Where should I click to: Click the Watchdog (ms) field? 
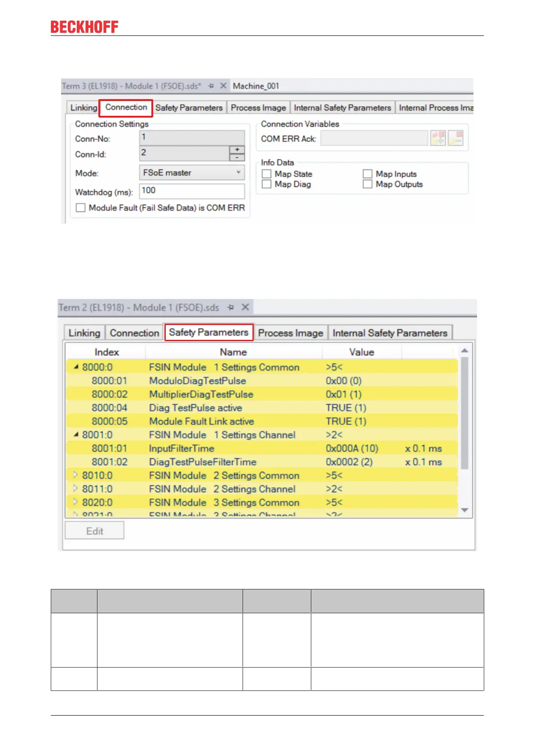coord(192,191)
